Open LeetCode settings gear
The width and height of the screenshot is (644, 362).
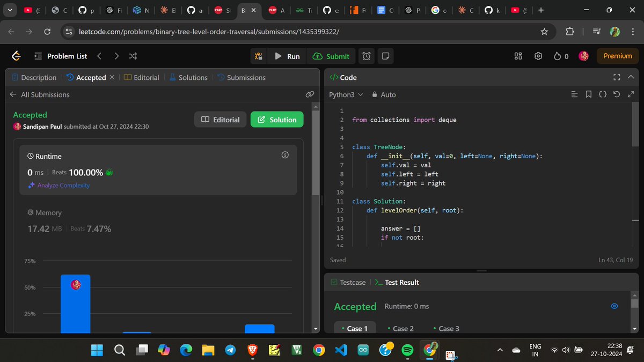click(539, 56)
